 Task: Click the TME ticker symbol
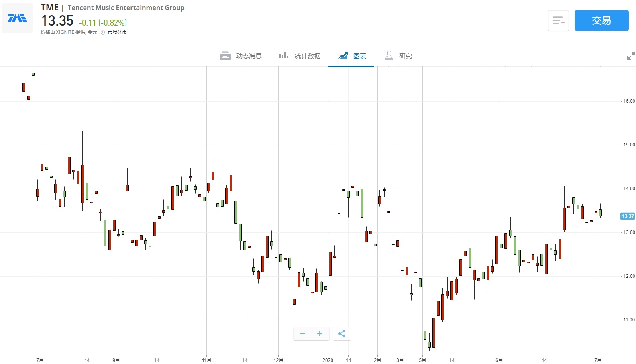coord(50,8)
